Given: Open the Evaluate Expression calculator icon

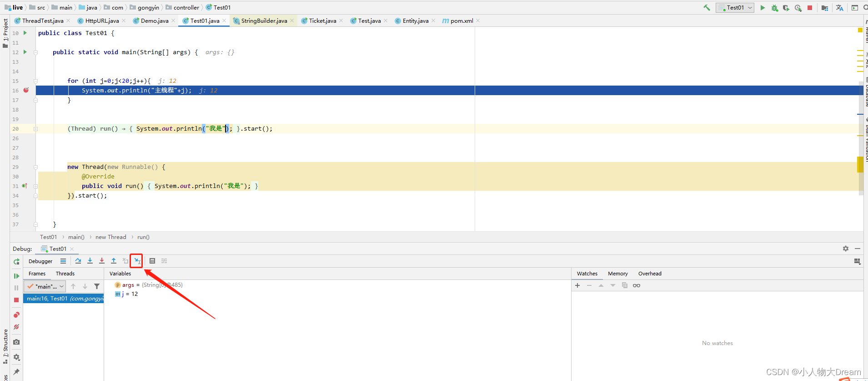Looking at the screenshot, I should 152,261.
